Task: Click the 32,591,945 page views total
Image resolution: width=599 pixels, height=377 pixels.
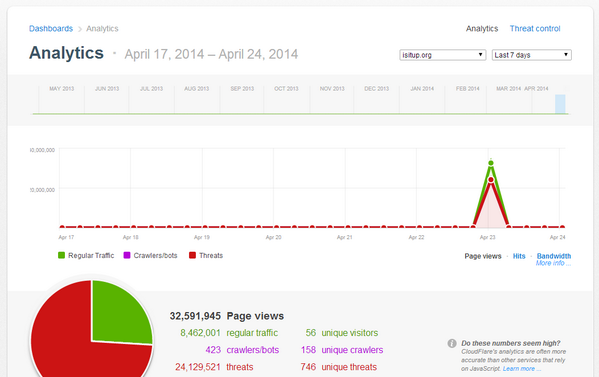Action: coord(195,316)
